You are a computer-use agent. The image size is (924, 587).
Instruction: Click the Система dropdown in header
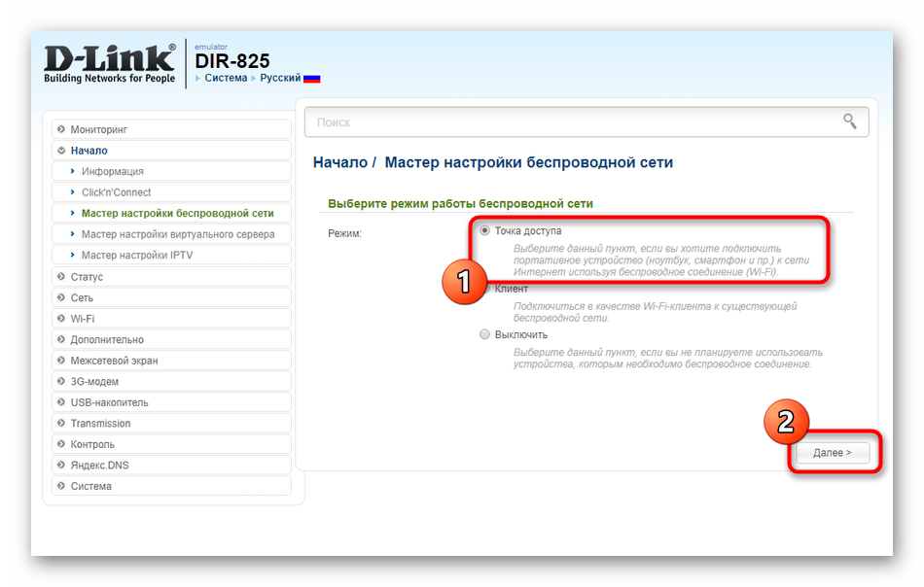click(226, 78)
